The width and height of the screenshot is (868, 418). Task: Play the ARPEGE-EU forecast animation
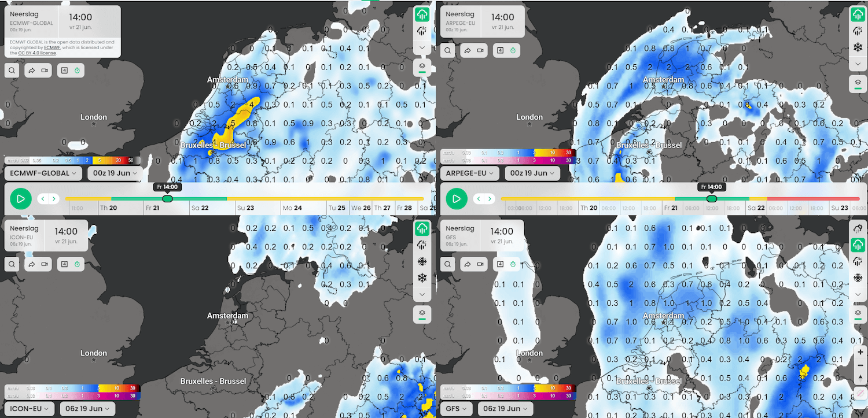pos(457,199)
